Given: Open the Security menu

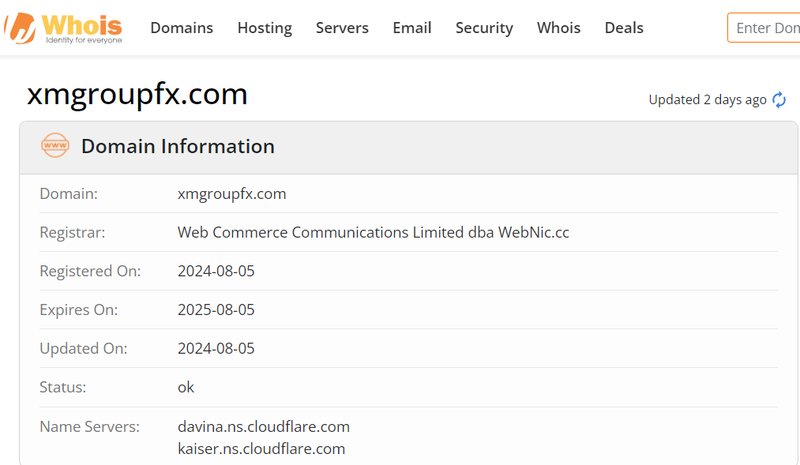Looking at the screenshot, I should tap(484, 28).
